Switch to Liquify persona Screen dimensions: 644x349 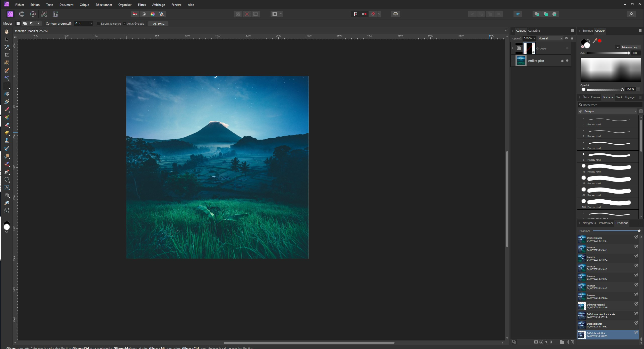click(x=22, y=14)
